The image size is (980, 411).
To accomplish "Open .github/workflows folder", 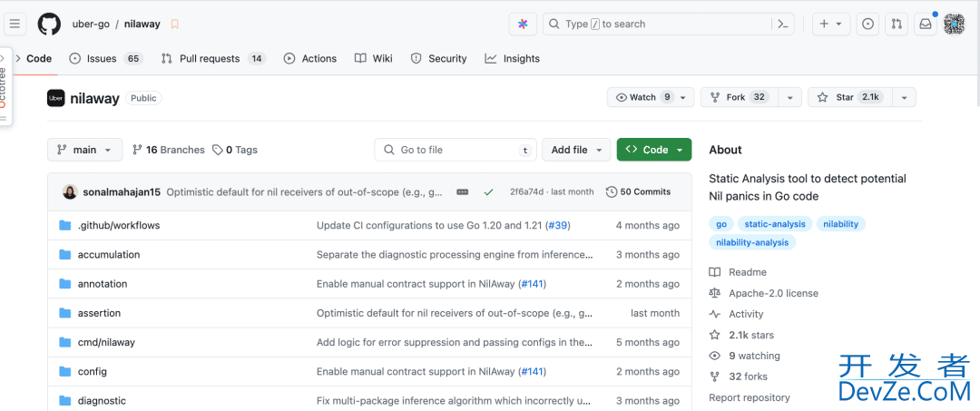I will pyautogui.click(x=119, y=226).
